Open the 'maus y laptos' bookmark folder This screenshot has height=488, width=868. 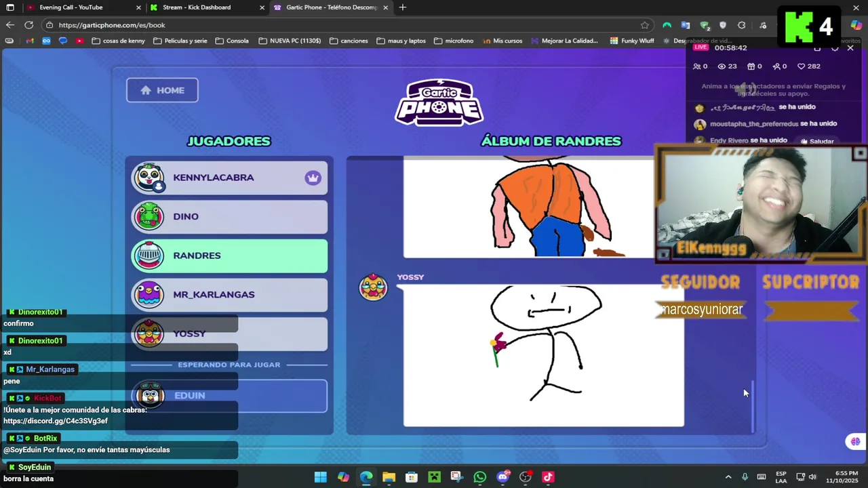(401, 41)
